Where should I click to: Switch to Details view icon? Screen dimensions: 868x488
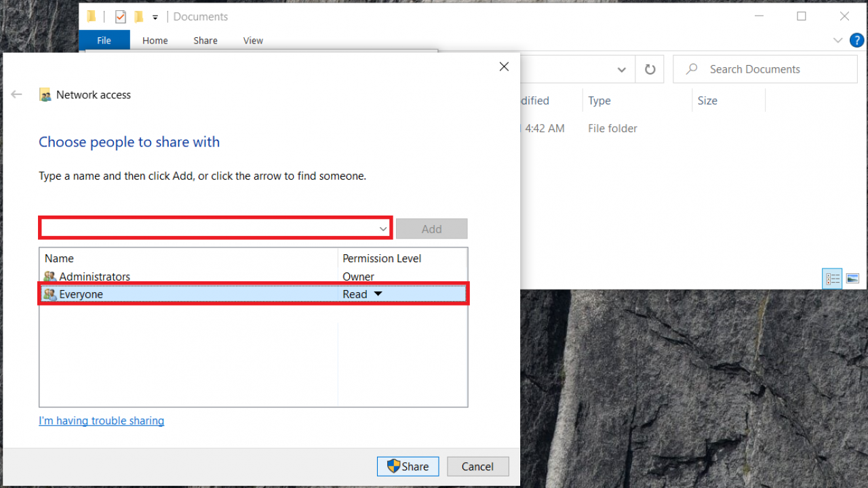833,279
